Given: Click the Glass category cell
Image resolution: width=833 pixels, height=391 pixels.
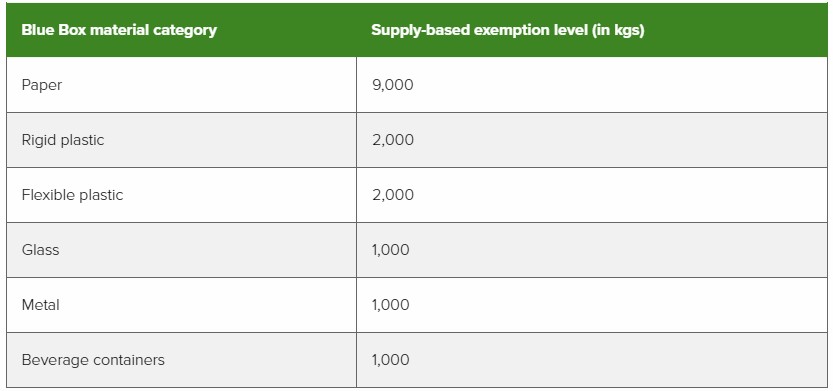Looking at the screenshot, I should [x=181, y=250].
